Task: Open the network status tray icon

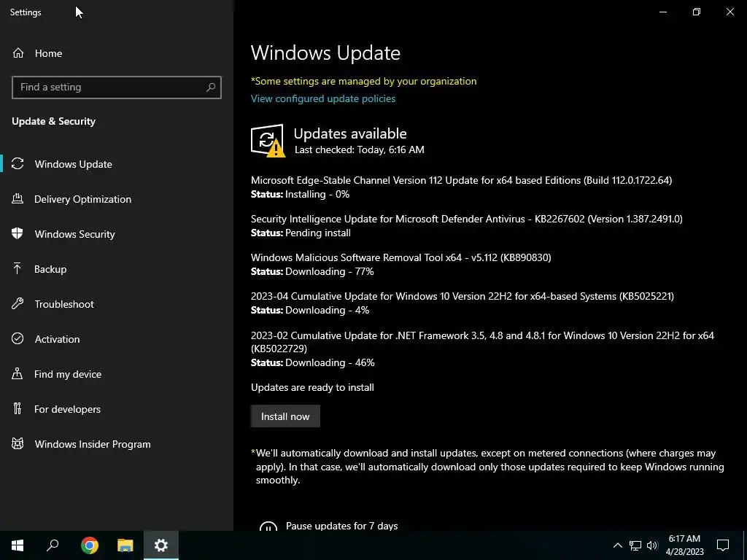Action: 635,545
